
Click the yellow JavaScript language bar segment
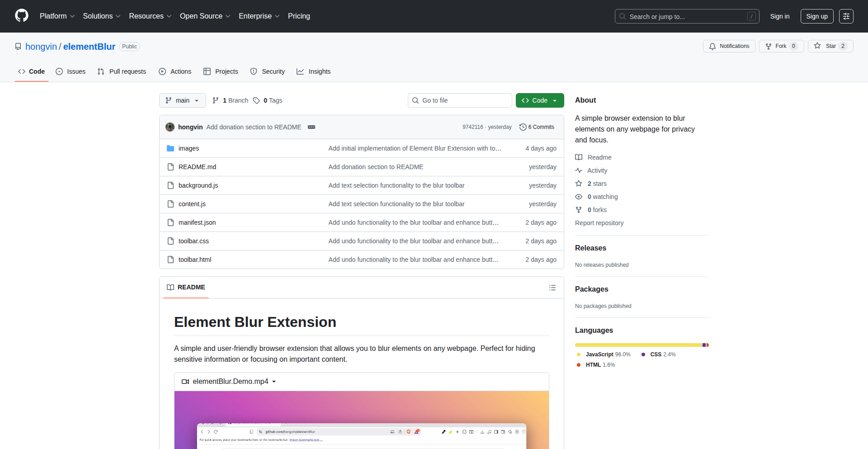coord(638,345)
